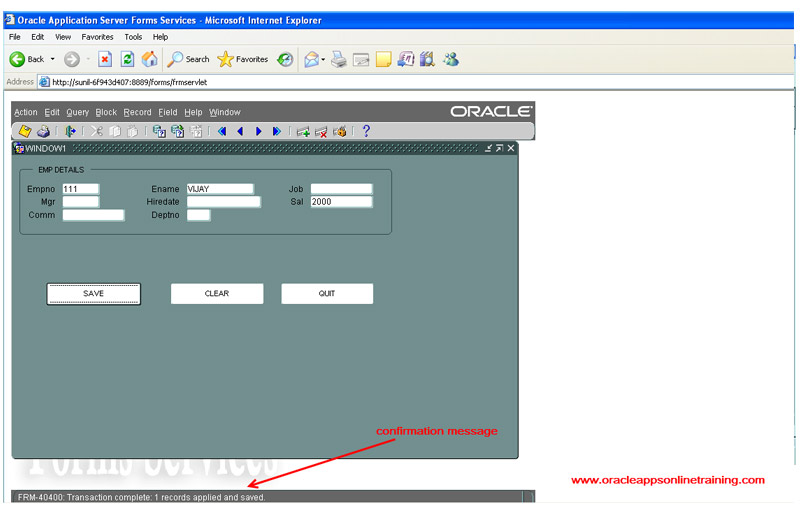This screenshot has height=510, width=800.
Task: Click the WINDOW1 title bar text
Action: click(45, 148)
